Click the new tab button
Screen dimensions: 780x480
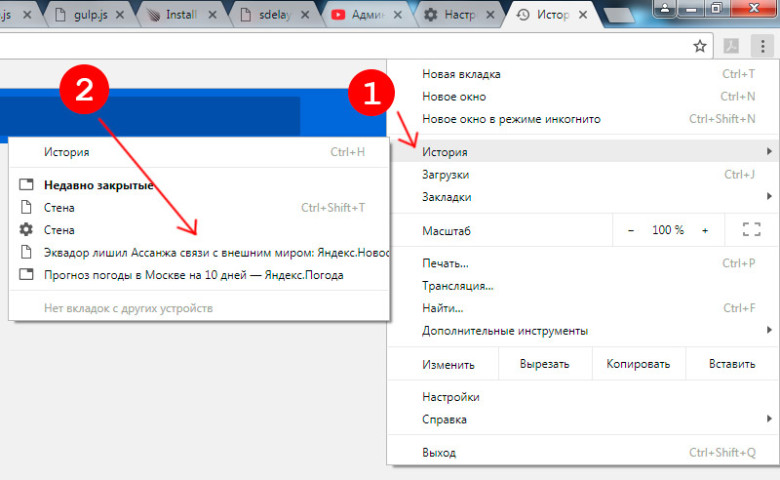point(619,15)
